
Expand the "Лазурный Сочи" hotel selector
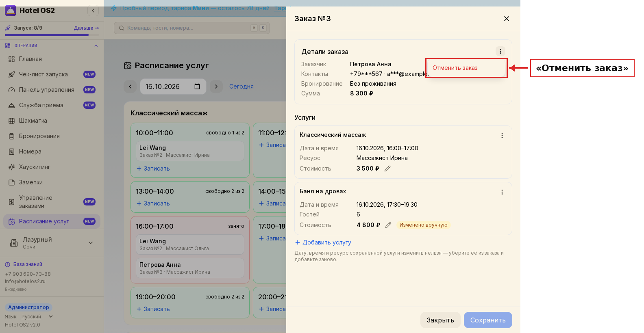point(52,243)
